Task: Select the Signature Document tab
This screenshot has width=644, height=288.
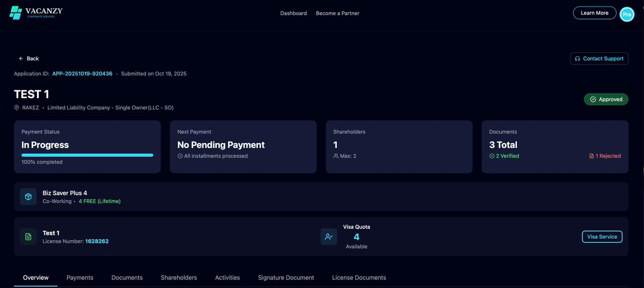Action: pyautogui.click(x=286, y=277)
